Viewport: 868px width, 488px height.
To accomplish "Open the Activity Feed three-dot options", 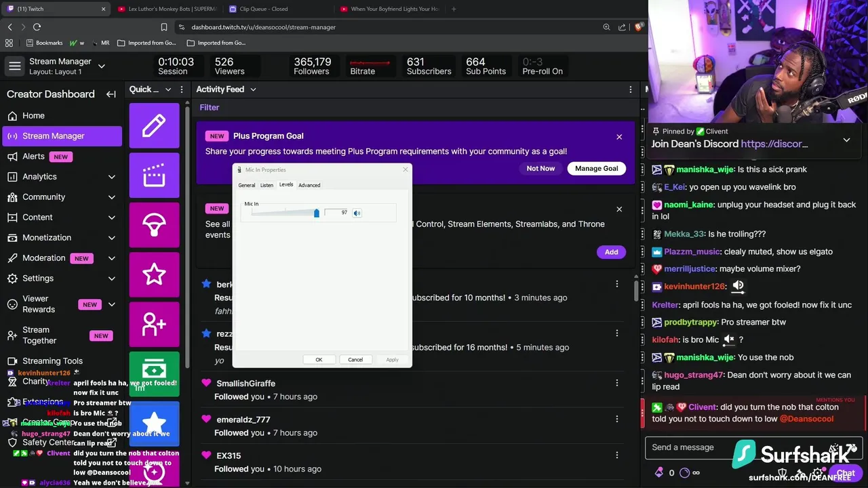I will tap(631, 89).
